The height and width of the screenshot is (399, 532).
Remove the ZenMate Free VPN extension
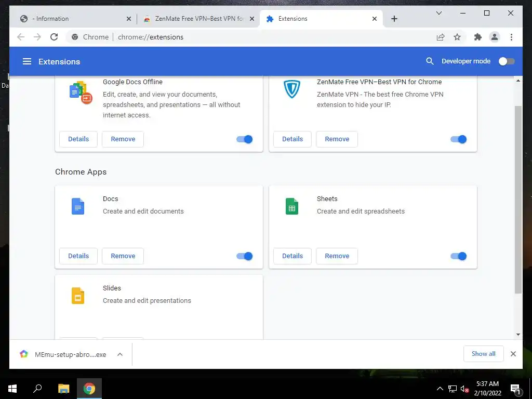(337, 139)
